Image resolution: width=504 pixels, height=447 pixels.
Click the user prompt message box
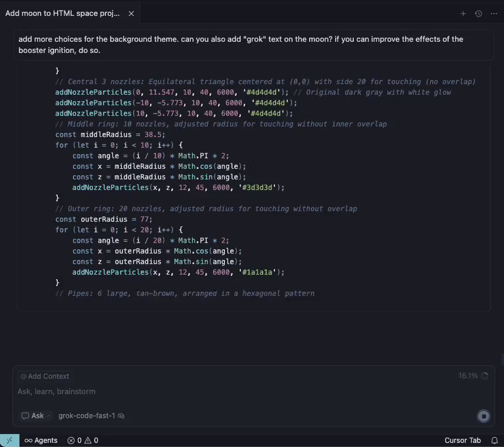[x=253, y=45]
